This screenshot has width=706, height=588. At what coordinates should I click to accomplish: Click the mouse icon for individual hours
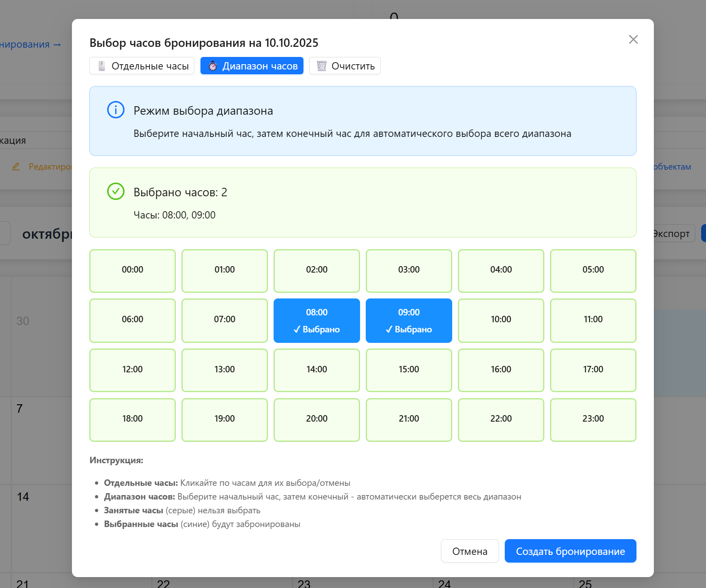click(102, 66)
